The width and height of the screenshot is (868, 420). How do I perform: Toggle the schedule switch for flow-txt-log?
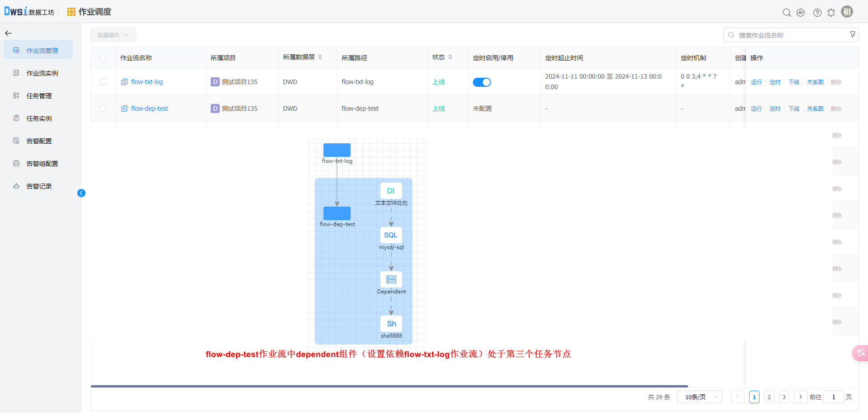pos(481,82)
